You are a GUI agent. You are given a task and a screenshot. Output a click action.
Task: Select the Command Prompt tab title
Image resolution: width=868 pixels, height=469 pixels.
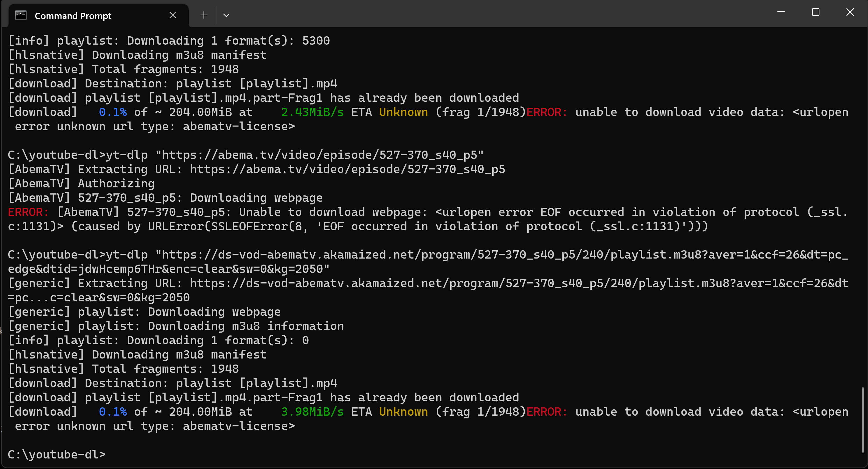(73, 16)
